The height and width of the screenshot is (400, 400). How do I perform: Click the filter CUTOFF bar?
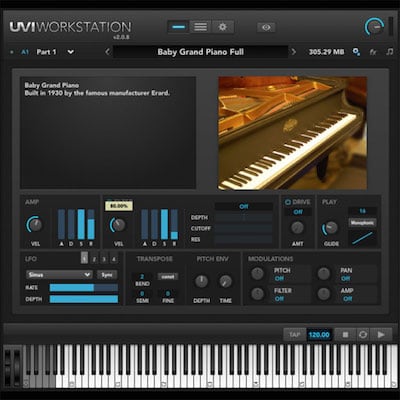(244, 228)
